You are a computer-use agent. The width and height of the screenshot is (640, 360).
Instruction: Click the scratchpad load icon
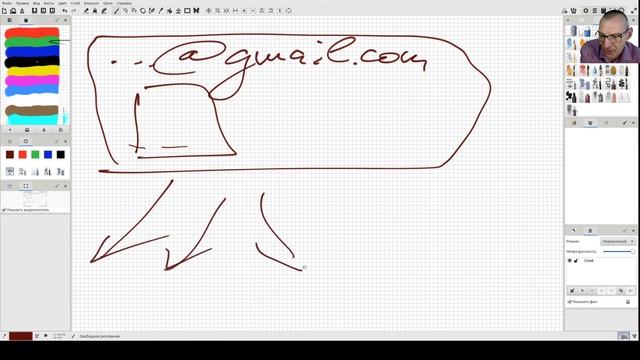pos(27,130)
